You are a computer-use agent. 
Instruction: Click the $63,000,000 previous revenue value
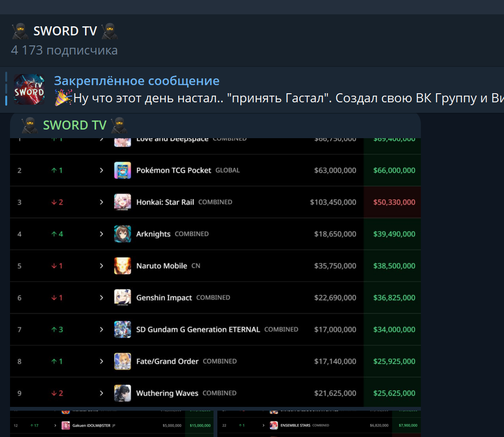[x=335, y=170]
